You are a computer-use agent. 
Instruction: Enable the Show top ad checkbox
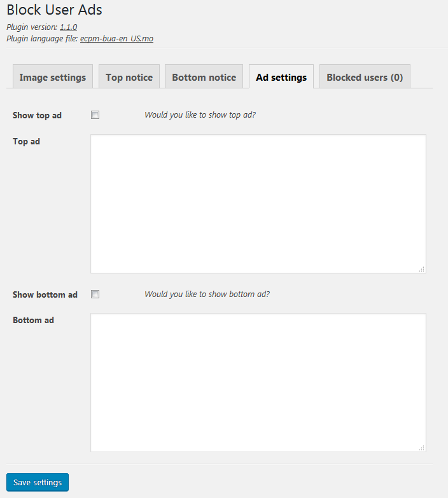click(x=95, y=114)
